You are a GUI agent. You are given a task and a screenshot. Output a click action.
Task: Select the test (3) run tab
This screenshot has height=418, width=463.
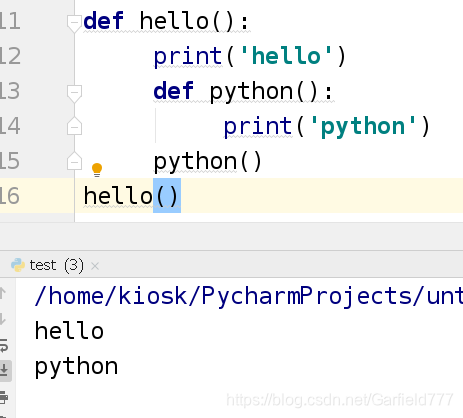pos(56,265)
